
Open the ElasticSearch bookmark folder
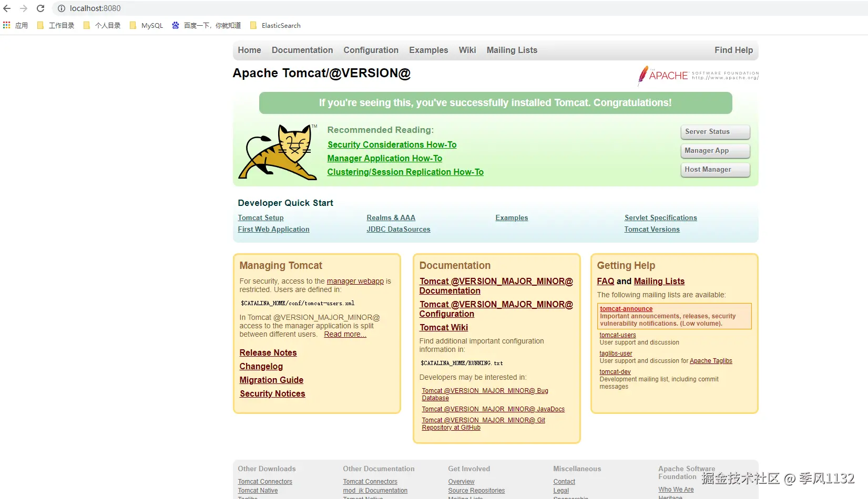tap(275, 25)
